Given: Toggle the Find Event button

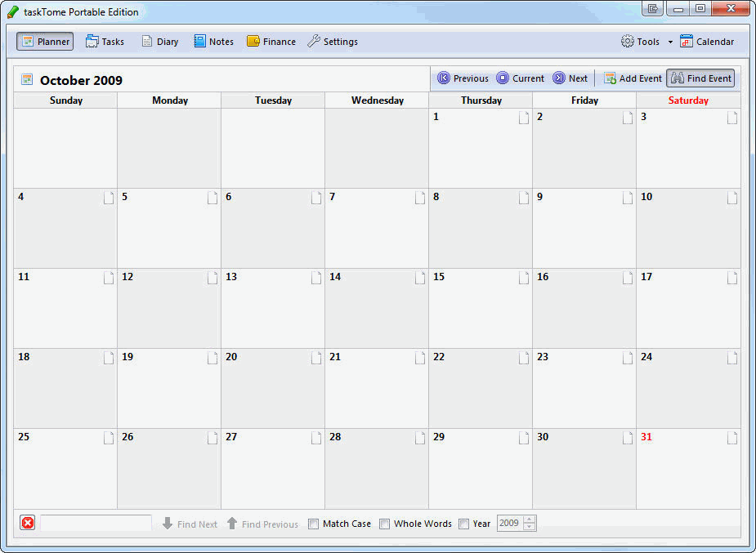Looking at the screenshot, I should tap(700, 78).
